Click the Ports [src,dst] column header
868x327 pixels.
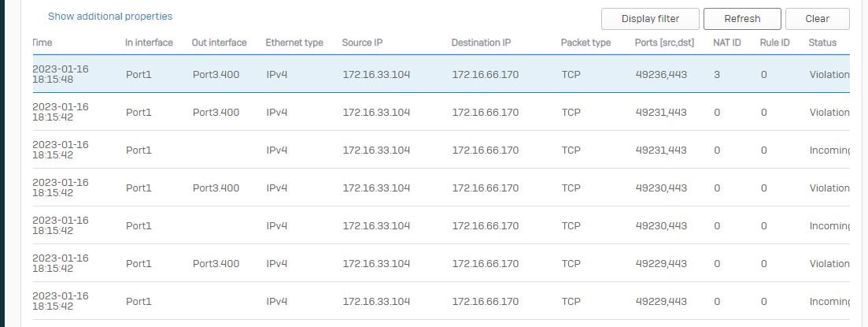click(664, 43)
